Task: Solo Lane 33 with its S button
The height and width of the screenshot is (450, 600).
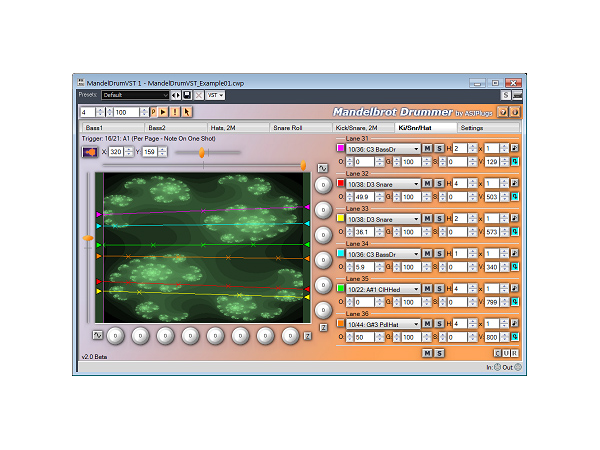Action: 439,218
